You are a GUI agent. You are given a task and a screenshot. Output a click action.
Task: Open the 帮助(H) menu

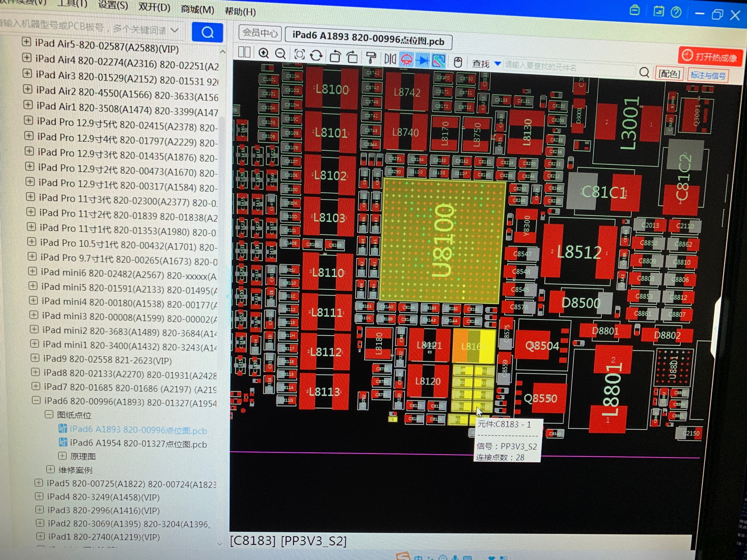point(240,12)
